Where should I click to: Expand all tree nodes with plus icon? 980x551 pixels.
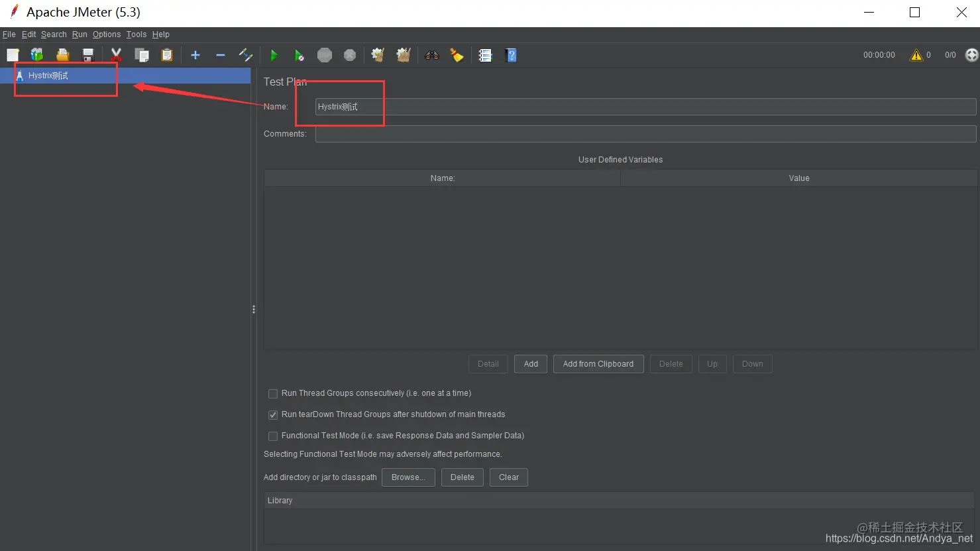(x=195, y=55)
